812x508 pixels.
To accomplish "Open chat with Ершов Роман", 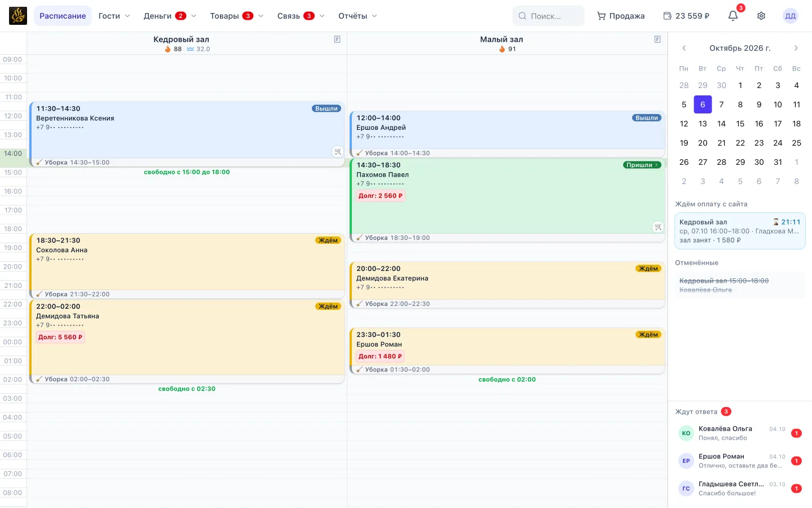I will [x=740, y=461].
